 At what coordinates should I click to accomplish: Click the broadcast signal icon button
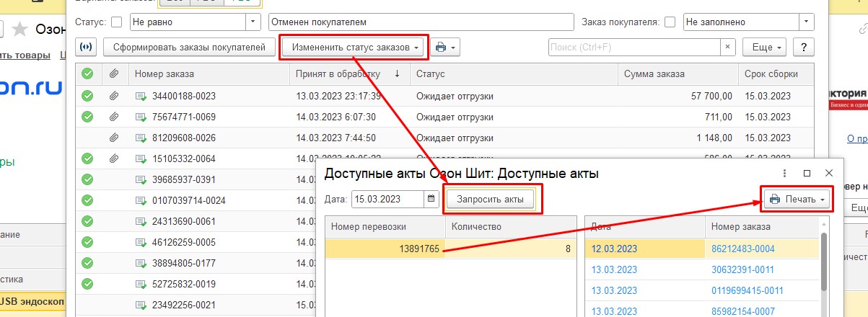[x=87, y=48]
